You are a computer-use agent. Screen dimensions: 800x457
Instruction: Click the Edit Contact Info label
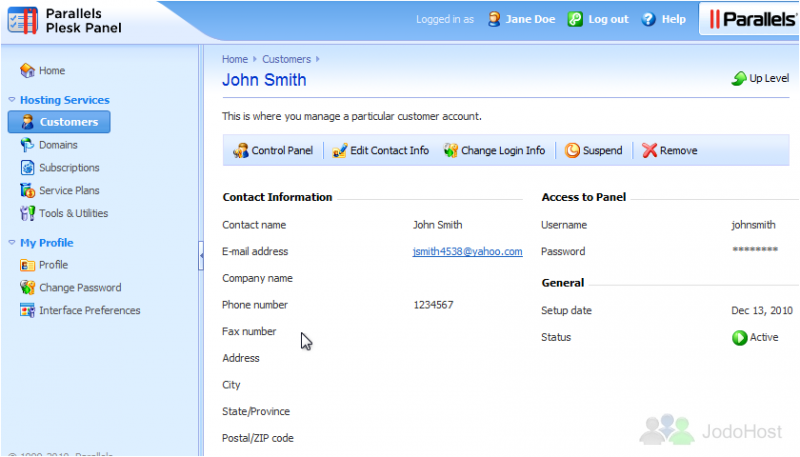point(389,150)
